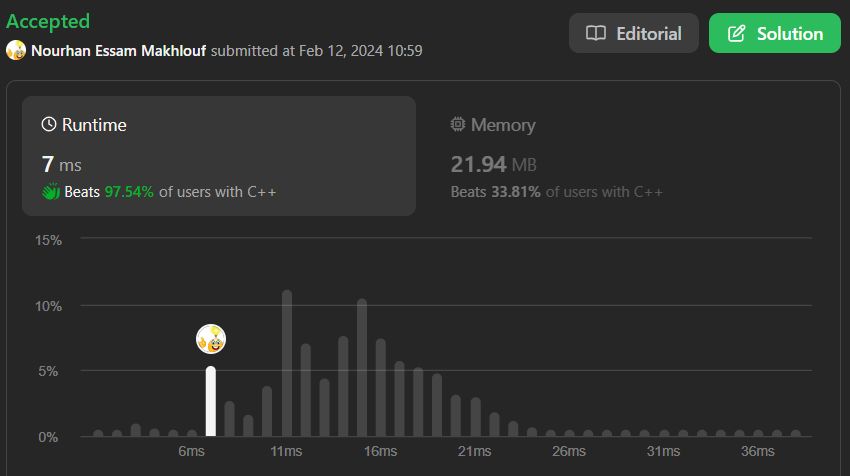Image resolution: width=850 pixels, height=476 pixels.
Task: Click the avatar marker above the highlighted bar
Action: point(211,340)
